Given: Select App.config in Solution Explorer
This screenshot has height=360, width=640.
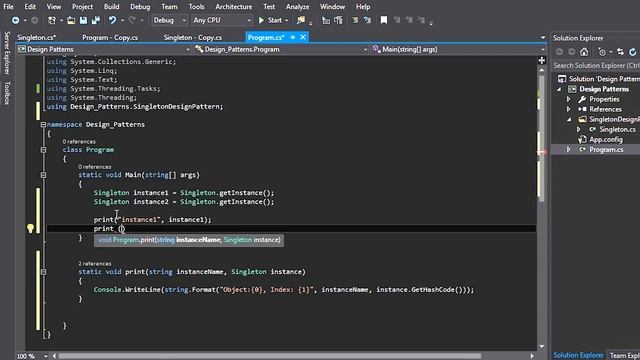Looking at the screenshot, I should coord(606,140).
